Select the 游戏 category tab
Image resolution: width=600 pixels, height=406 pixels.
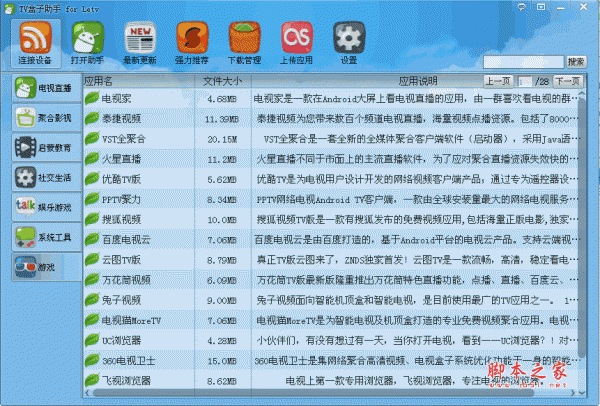pyautogui.click(x=47, y=267)
